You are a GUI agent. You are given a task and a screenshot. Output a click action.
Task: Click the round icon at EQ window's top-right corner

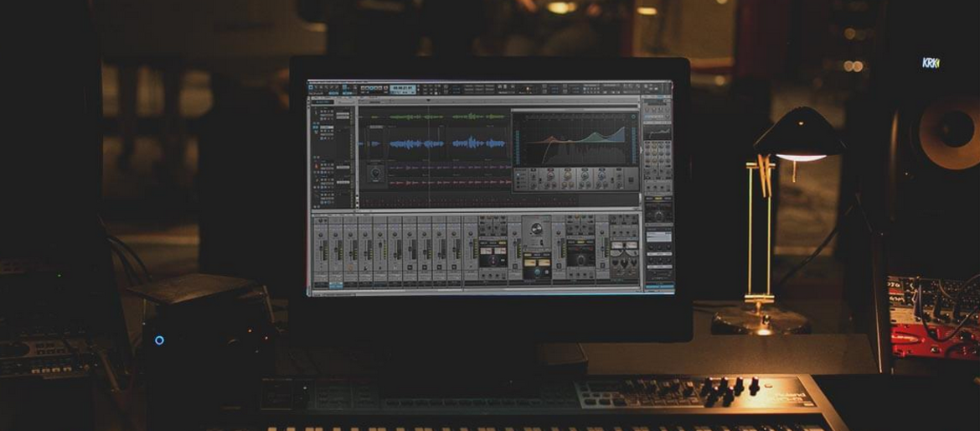point(633,117)
